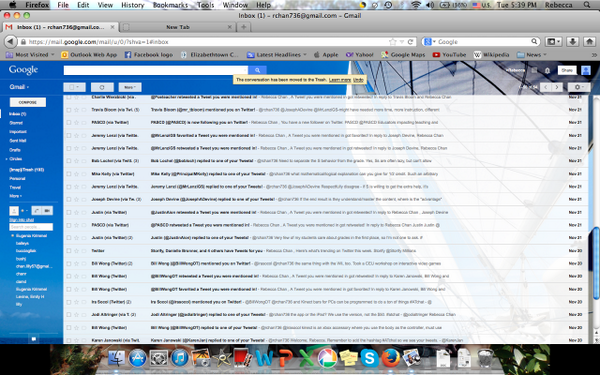Open iTunes from the dock
Viewport: 600px width, 375px height.
coord(179,358)
